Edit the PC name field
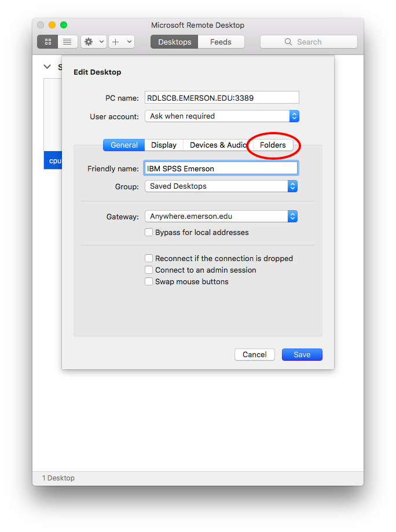396x532 pixels. [x=222, y=98]
